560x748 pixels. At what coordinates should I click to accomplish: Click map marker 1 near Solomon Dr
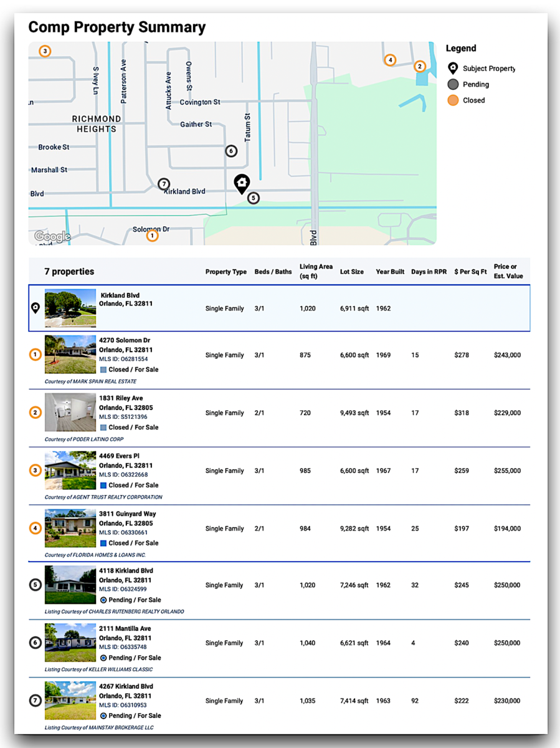[x=152, y=236]
